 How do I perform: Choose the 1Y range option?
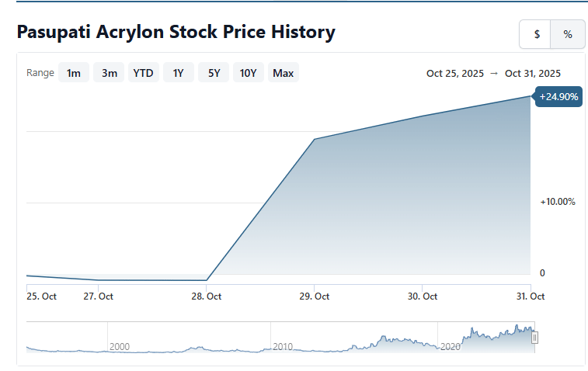pos(178,73)
